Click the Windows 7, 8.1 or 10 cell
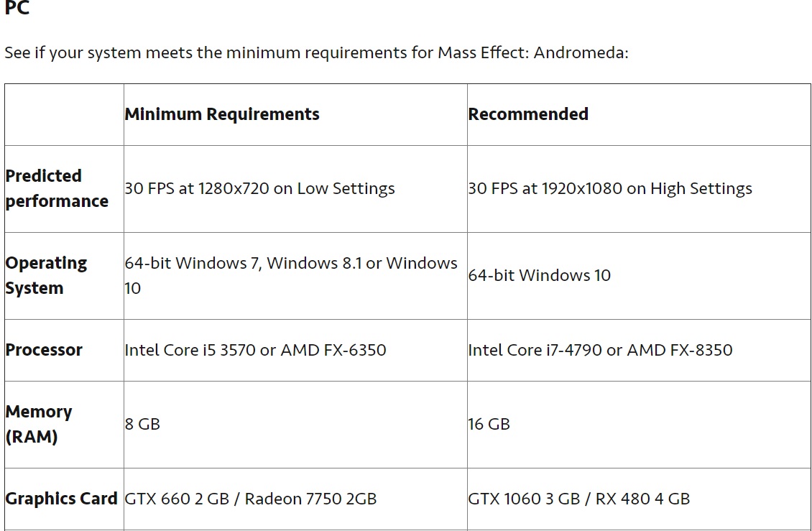This screenshot has width=812, height=531. (291, 275)
